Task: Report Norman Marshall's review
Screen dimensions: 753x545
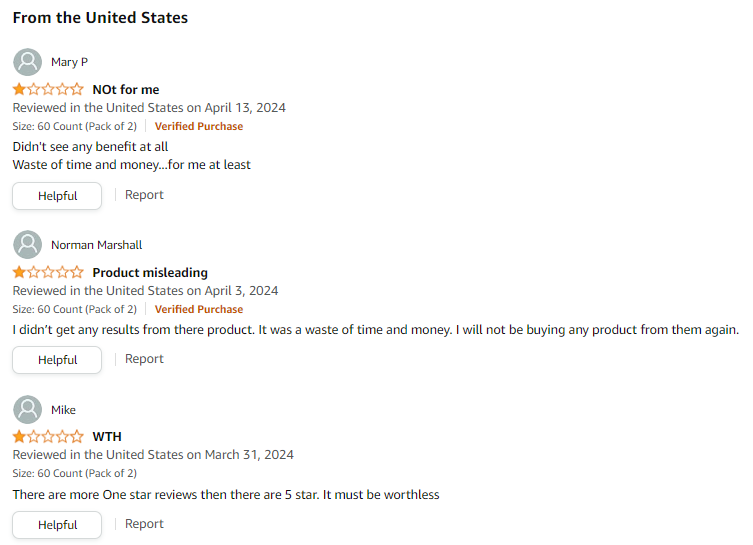Action: point(144,359)
